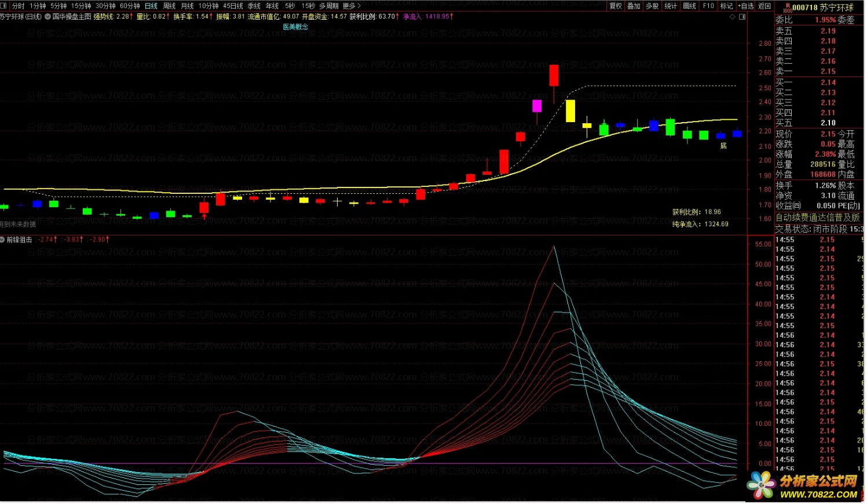Toggle the 画线 drawing mode

coord(689,6)
